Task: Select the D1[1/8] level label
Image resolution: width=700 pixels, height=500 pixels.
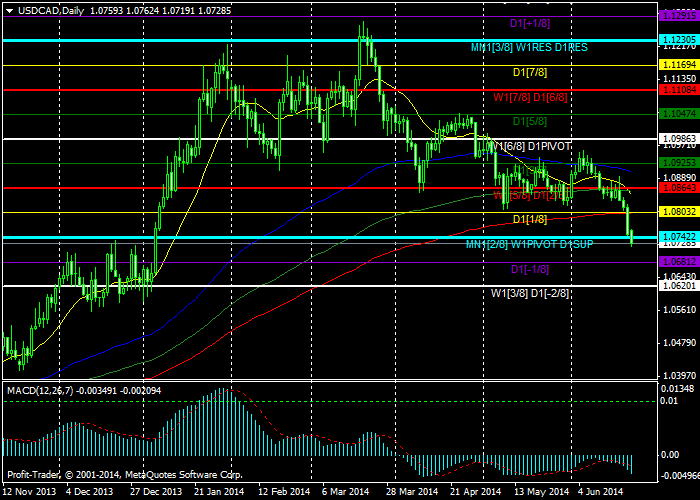Action: pos(530,219)
